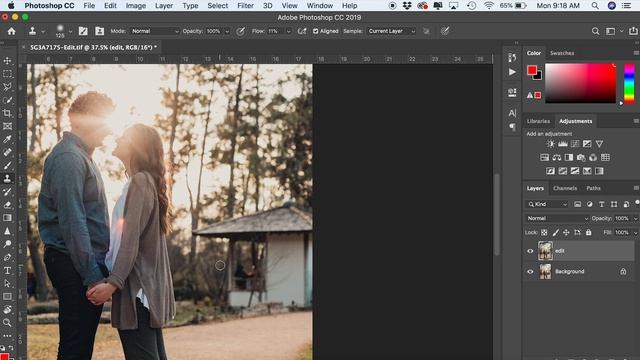Screen dimensions: 640x360
Task: Select the Quick Selection tool
Action: (x=7, y=100)
